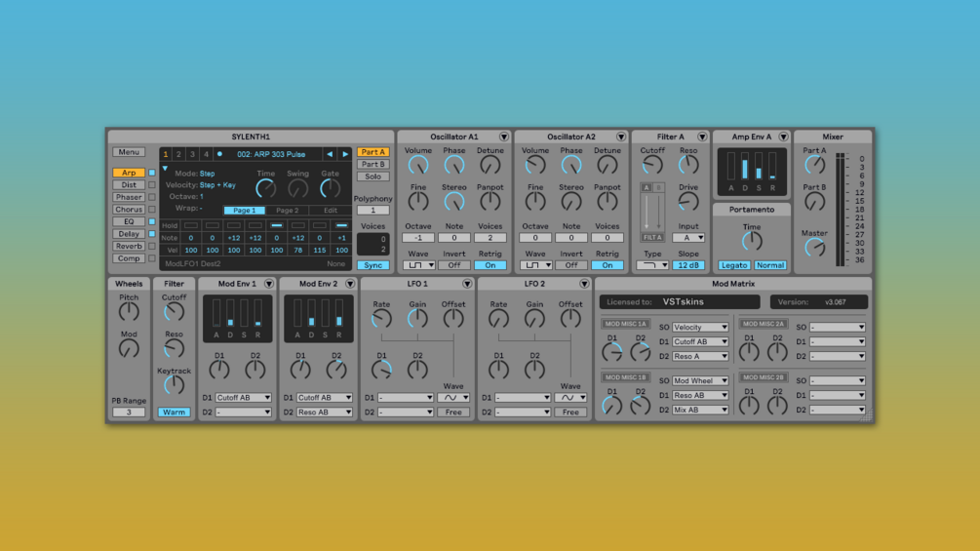Viewport: 980px width, 551px height.
Task: Click the Portamento Time knob
Action: pyautogui.click(x=752, y=241)
